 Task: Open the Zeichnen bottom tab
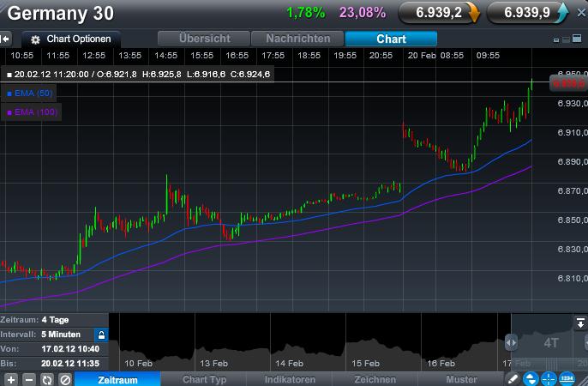pos(375,380)
